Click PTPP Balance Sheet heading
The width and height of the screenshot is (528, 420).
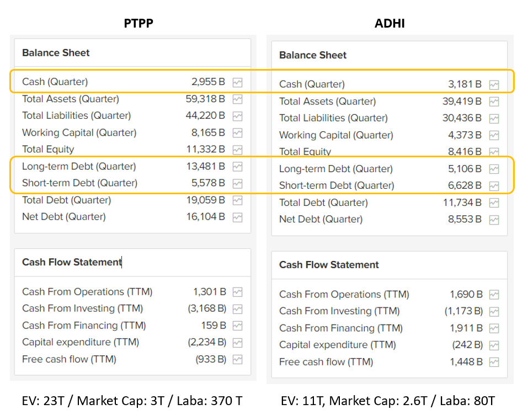coord(56,53)
